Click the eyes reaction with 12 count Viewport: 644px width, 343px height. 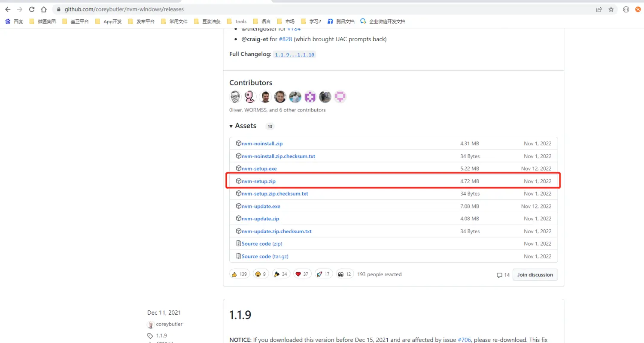click(345, 274)
